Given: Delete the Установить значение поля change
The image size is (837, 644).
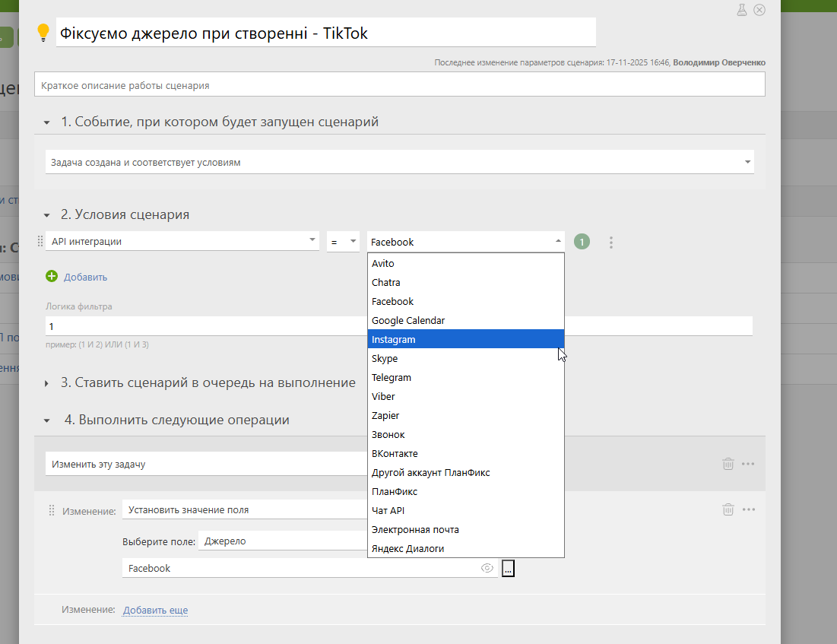Looking at the screenshot, I should click(x=728, y=509).
